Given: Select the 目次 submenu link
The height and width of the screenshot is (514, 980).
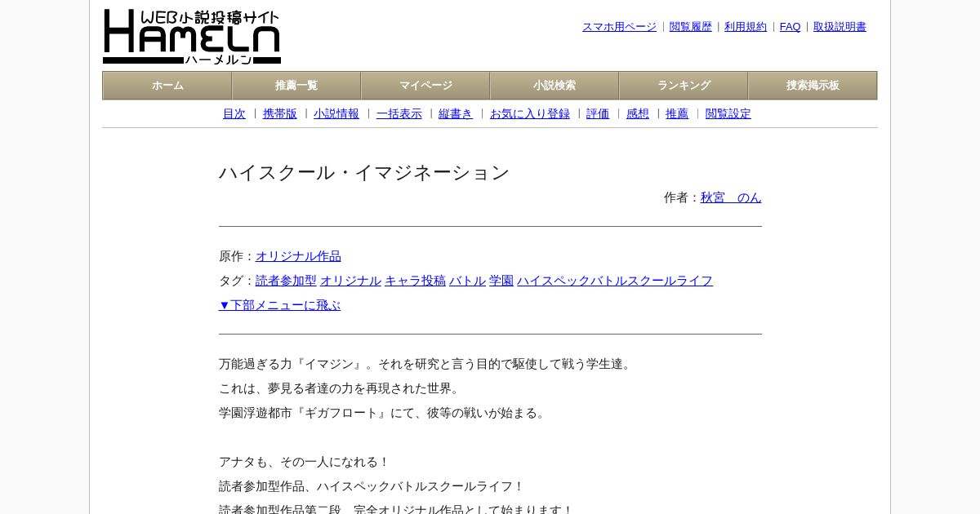Looking at the screenshot, I should [234, 114].
